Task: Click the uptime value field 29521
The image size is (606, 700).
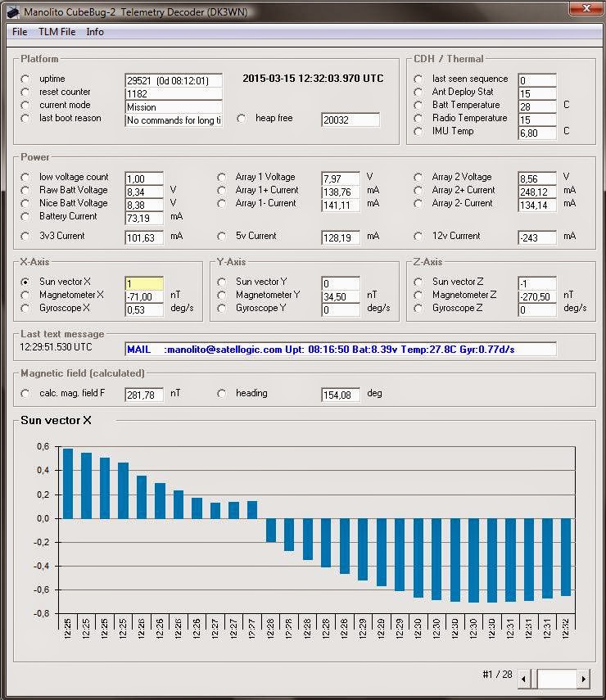Action: (x=174, y=80)
